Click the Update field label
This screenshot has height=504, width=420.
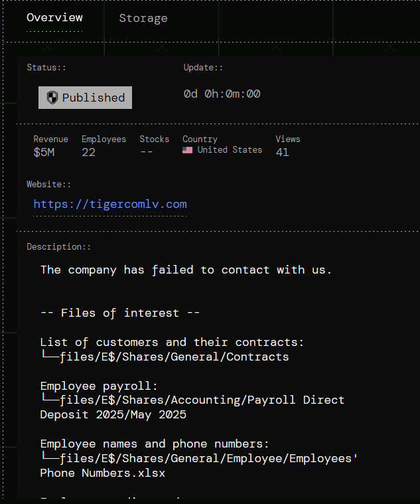tap(203, 68)
